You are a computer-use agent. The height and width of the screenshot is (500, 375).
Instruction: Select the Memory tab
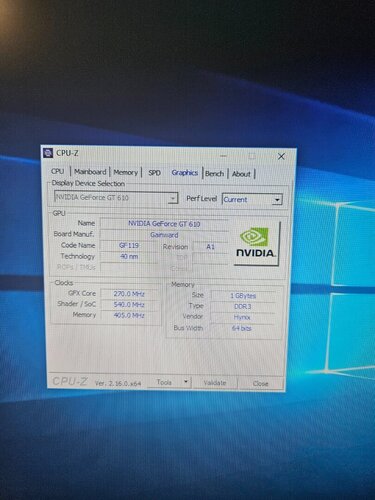125,173
